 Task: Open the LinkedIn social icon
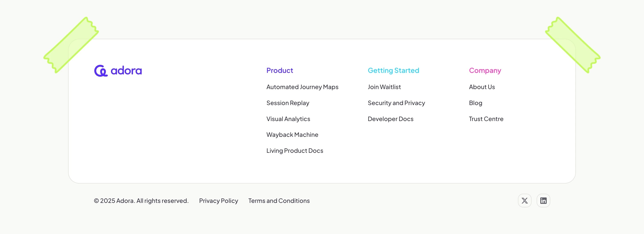pos(543,201)
